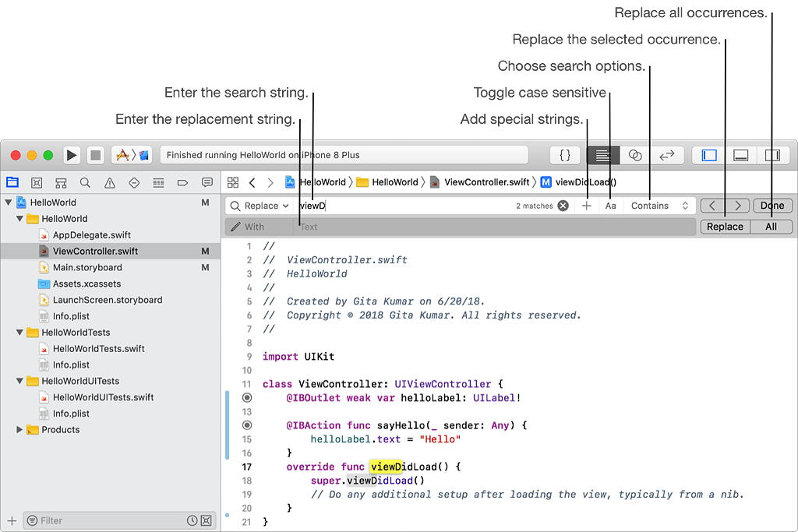This screenshot has height=532, width=798.
Task: Collapse the HelloWorldUITests folder
Action: click(x=19, y=381)
